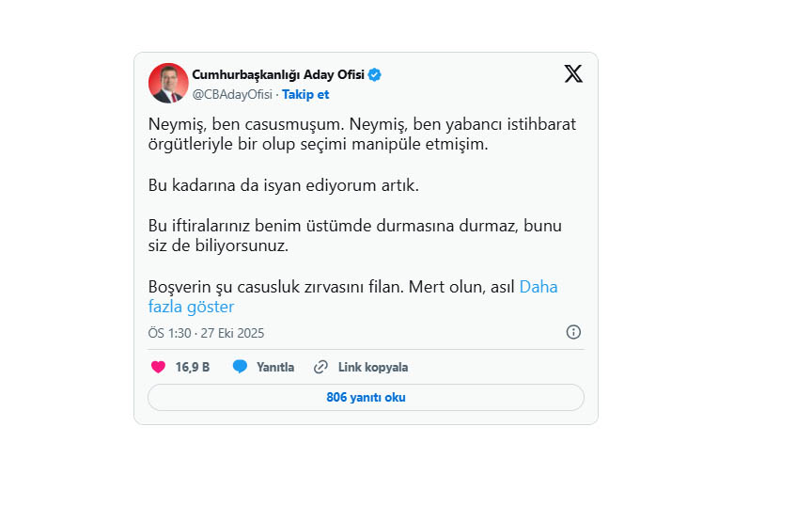Click the chain link icon
This screenshot has width=812, height=522.
click(x=320, y=367)
